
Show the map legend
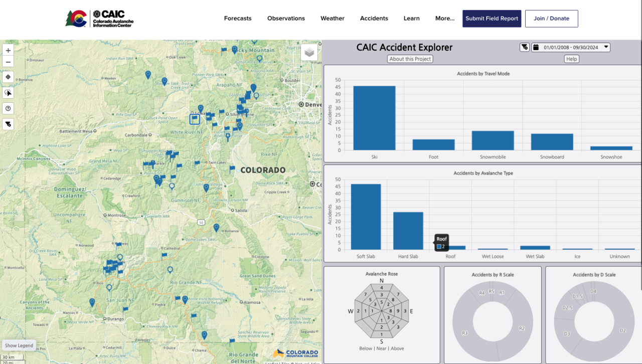19,345
